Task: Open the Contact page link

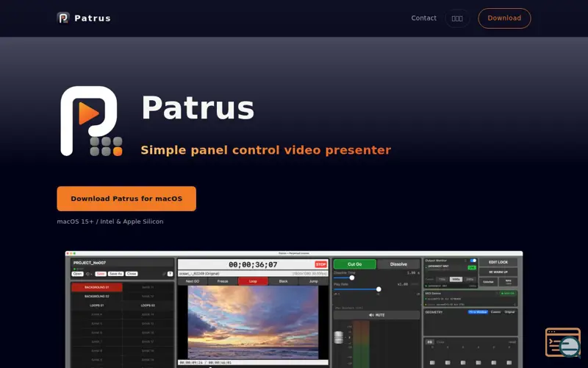Action: click(x=424, y=18)
